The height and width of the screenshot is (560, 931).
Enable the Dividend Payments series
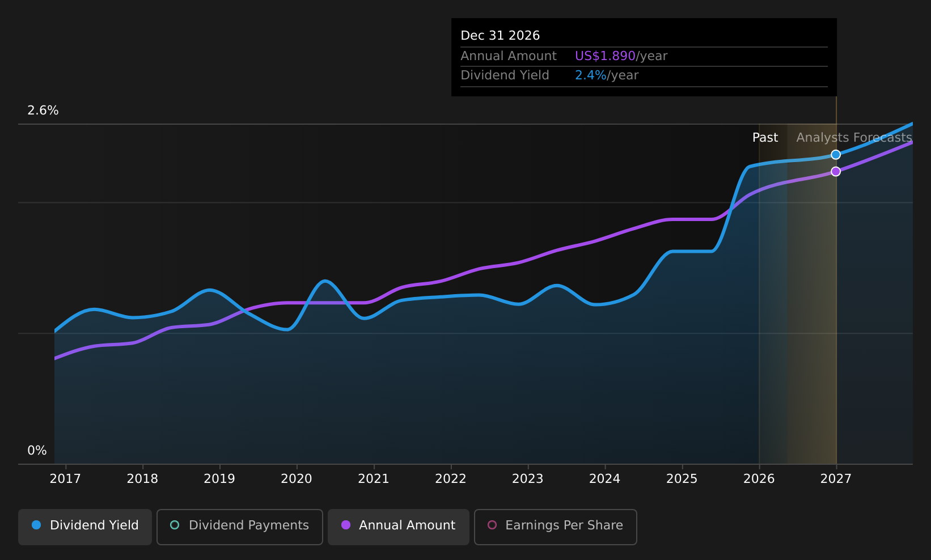click(x=240, y=527)
